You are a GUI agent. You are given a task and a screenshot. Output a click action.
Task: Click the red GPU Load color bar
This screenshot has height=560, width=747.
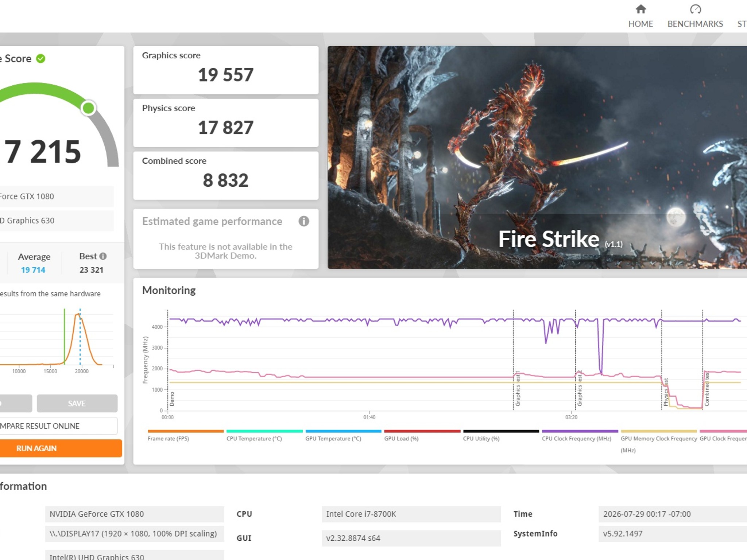[x=422, y=431]
